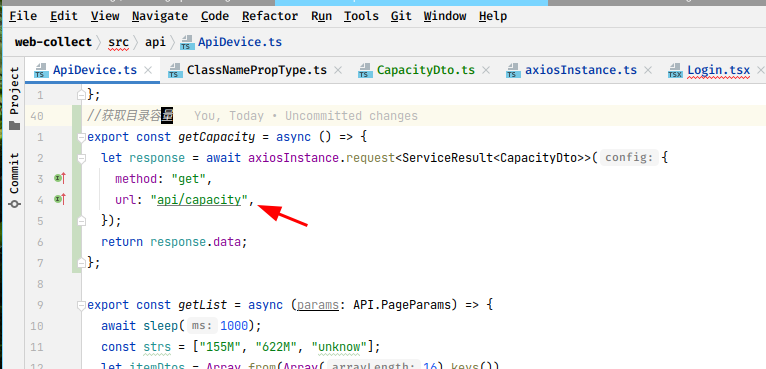The height and width of the screenshot is (369, 766).
Task: Click TypeScript icon in the ApiDevice.ts breadcrumb
Action: (x=187, y=43)
